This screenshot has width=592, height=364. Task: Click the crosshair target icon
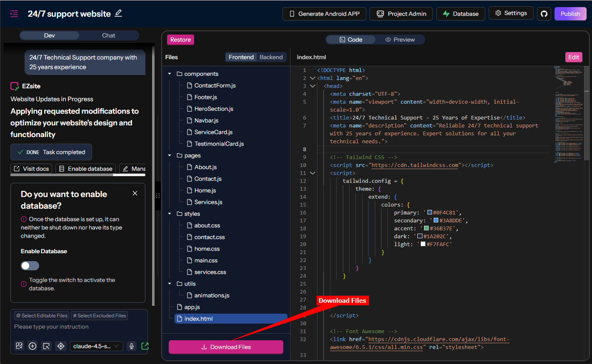(x=61, y=346)
